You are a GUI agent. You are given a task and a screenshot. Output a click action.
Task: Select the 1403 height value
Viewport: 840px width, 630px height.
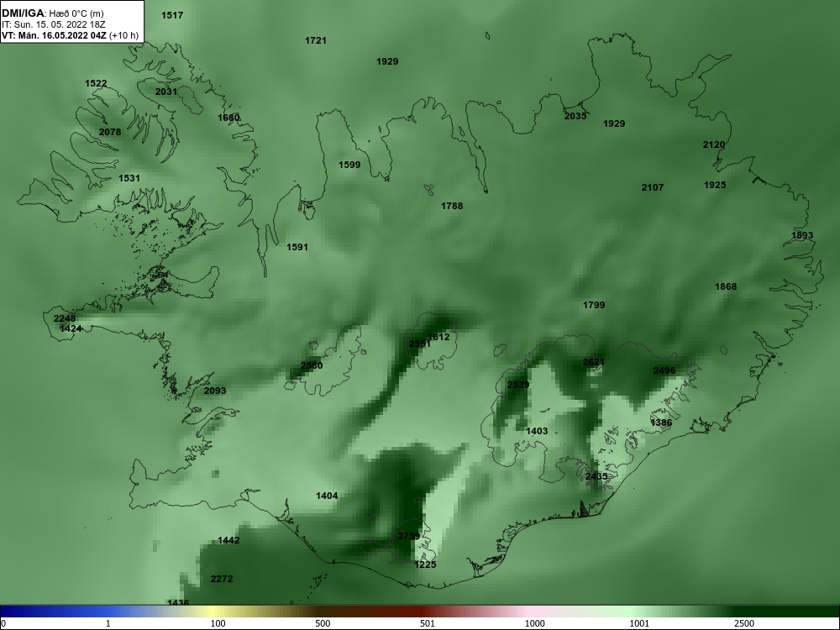[537, 431]
